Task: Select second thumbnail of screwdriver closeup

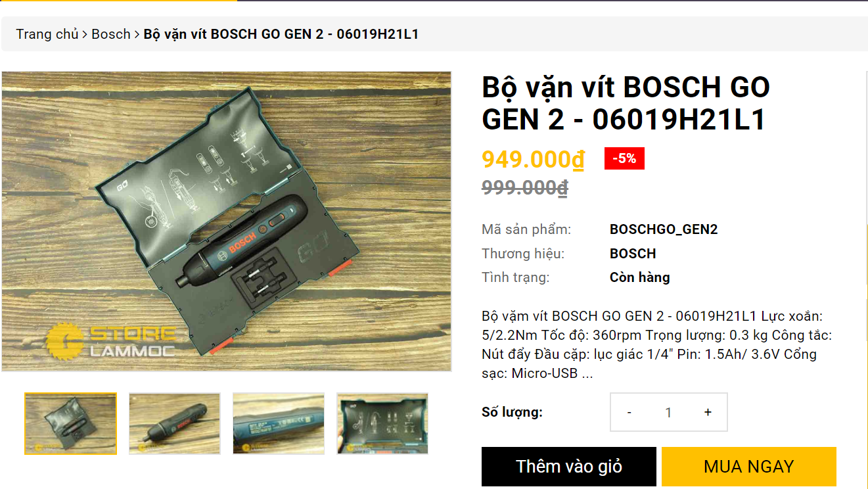Action: click(x=175, y=423)
